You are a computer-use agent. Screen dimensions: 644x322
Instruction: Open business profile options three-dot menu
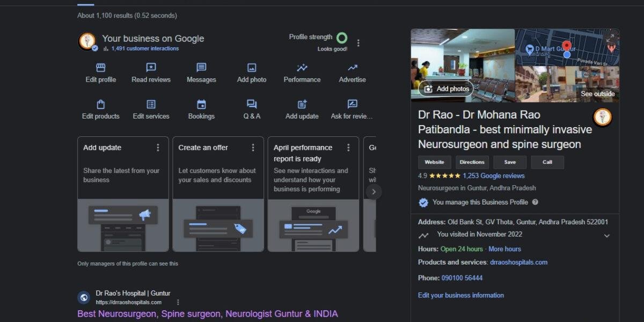pyautogui.click(x=358, y=43)
